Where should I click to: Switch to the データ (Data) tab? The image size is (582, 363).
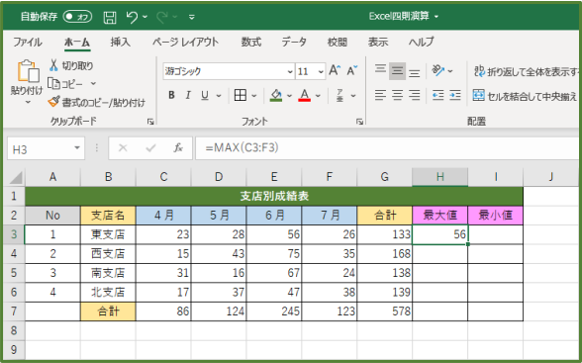(x=294, y=42)
